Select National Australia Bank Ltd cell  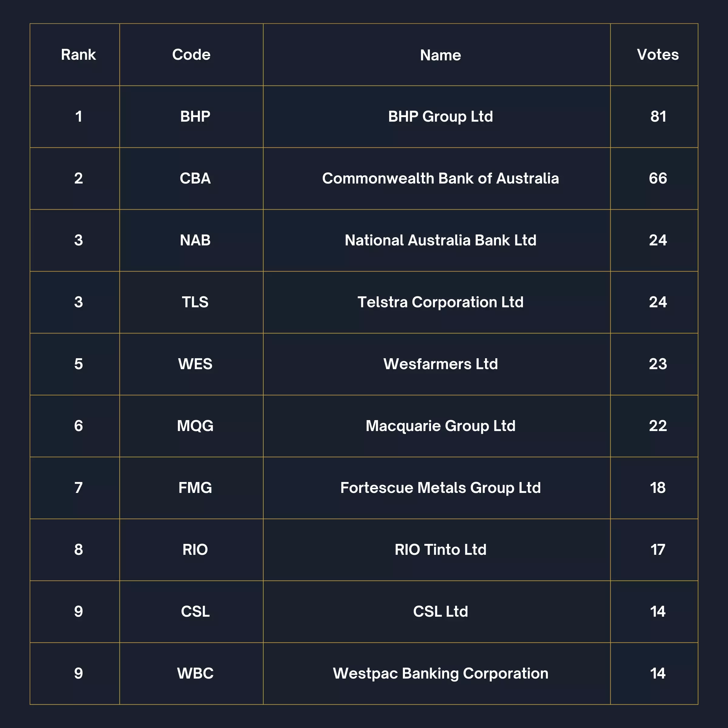(x=440, y=240)
